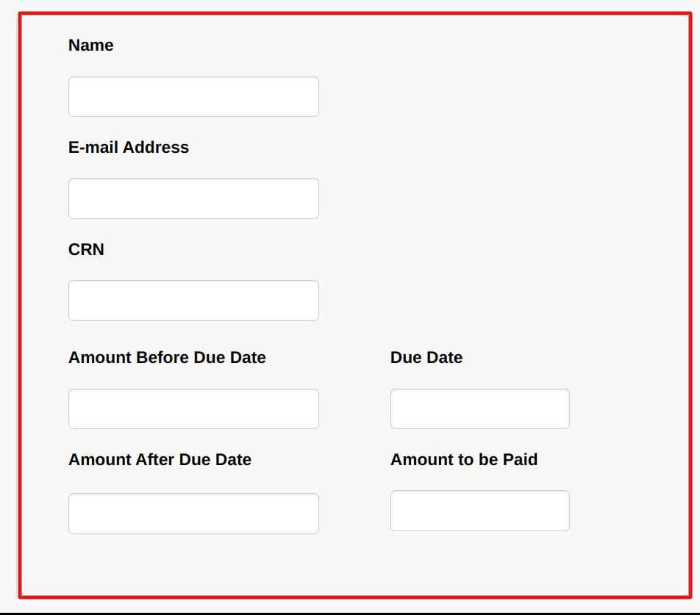Select the CRN input field

click(193, 301)
